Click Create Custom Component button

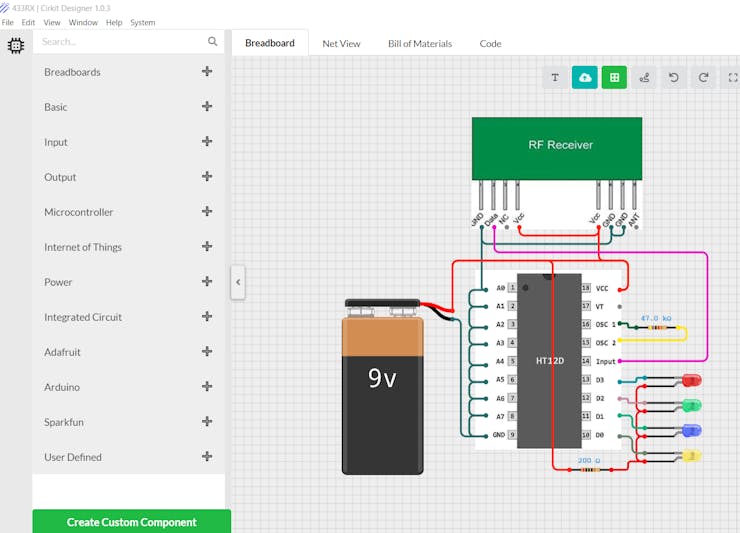point(131,521)
